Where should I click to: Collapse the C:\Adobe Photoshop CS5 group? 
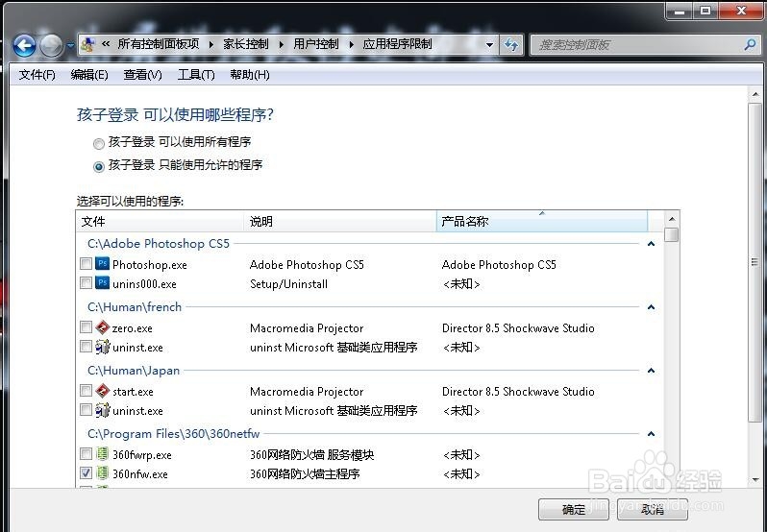coord(651,243)
